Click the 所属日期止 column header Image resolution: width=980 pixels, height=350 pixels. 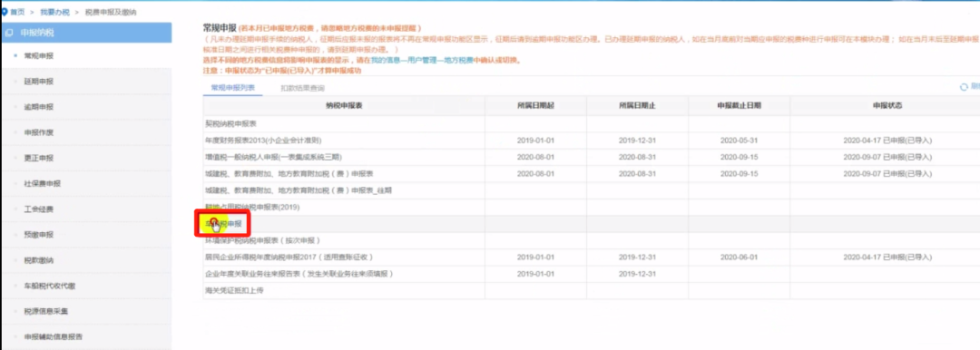click(x=637, y=106)
